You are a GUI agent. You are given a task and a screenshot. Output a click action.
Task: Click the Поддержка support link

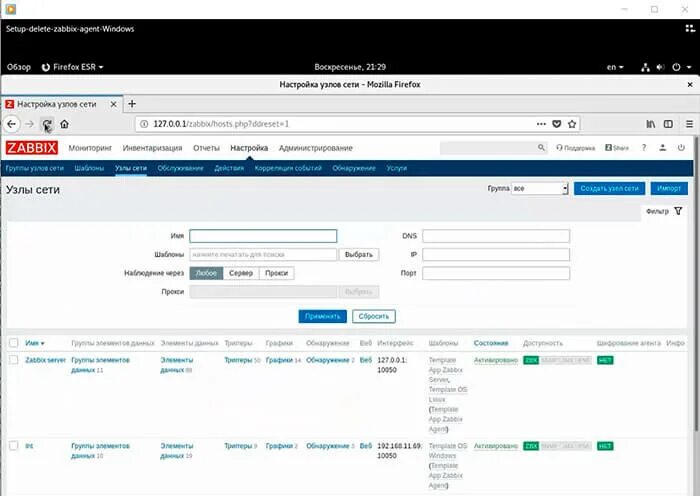(575, 148)
